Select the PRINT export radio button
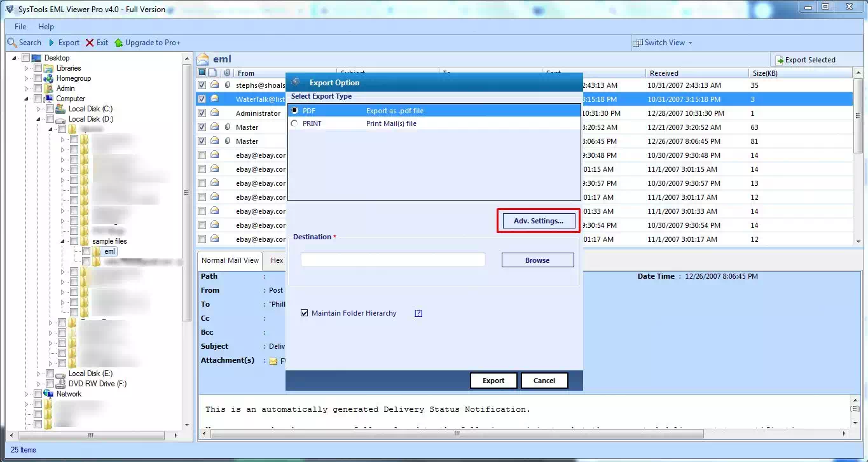 [x=294, y=123]
